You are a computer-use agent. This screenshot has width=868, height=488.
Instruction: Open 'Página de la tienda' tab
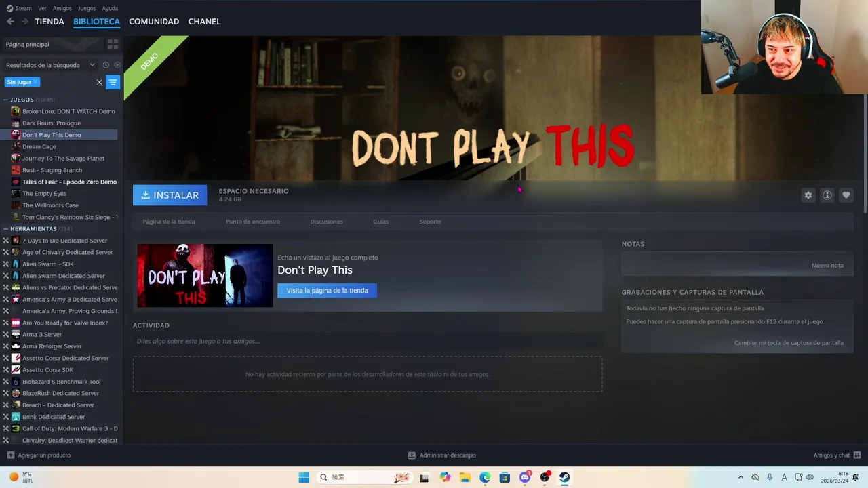[169, 222]
